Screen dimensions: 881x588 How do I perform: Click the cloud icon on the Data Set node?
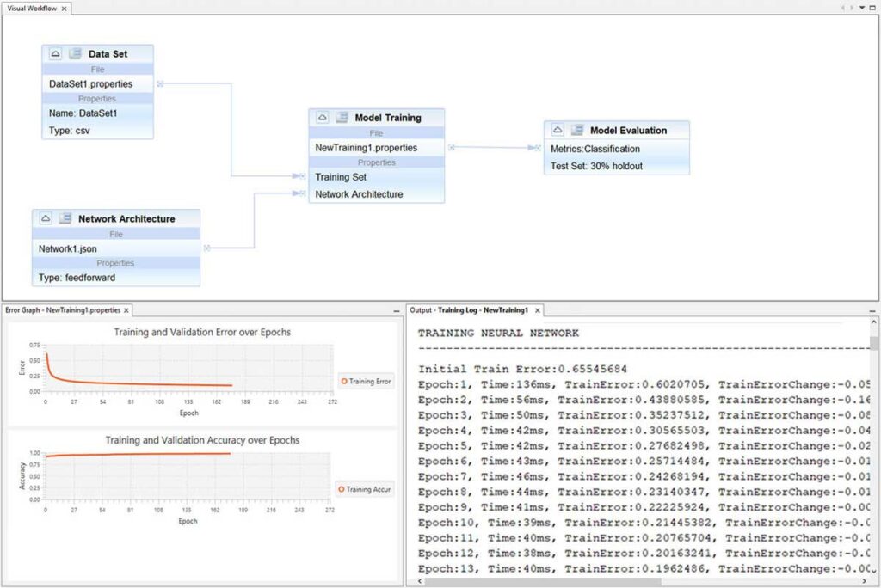coord(53,53)
